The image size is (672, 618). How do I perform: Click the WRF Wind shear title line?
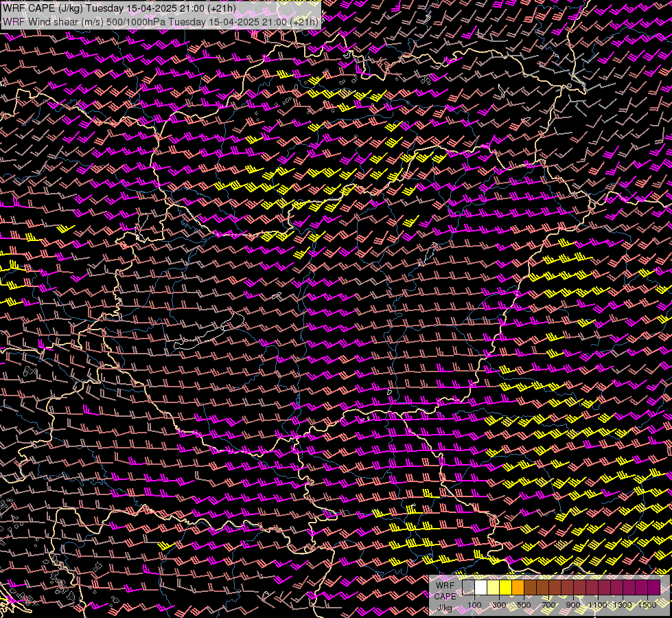[x=161, y=22]
